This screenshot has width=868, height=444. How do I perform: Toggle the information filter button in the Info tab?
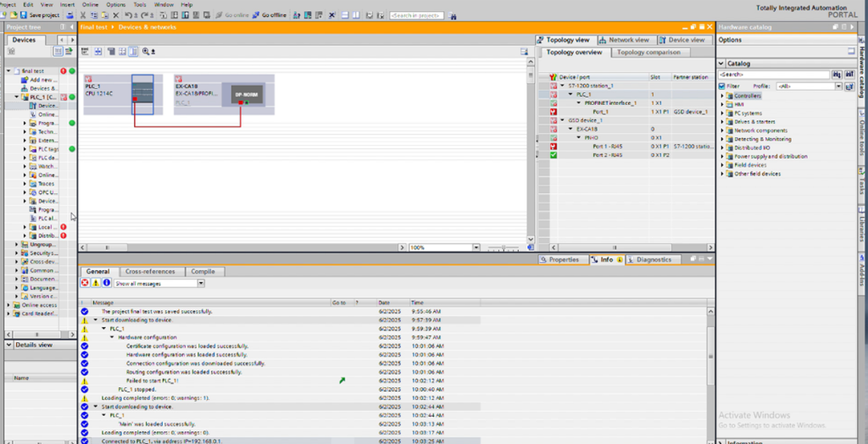point(106,283)
